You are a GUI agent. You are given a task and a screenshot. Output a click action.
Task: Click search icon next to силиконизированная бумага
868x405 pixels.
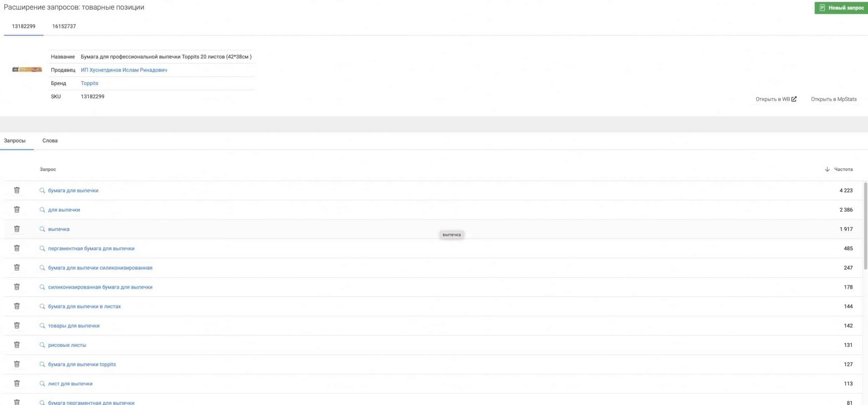pyautogui.click(x=42, y=287)
